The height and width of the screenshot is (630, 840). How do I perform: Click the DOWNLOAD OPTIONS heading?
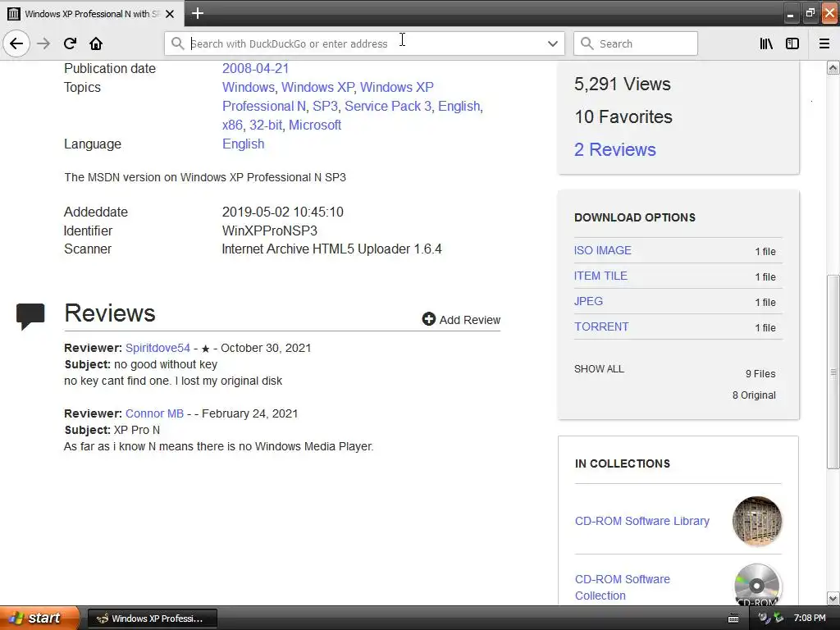click(635, 217)
